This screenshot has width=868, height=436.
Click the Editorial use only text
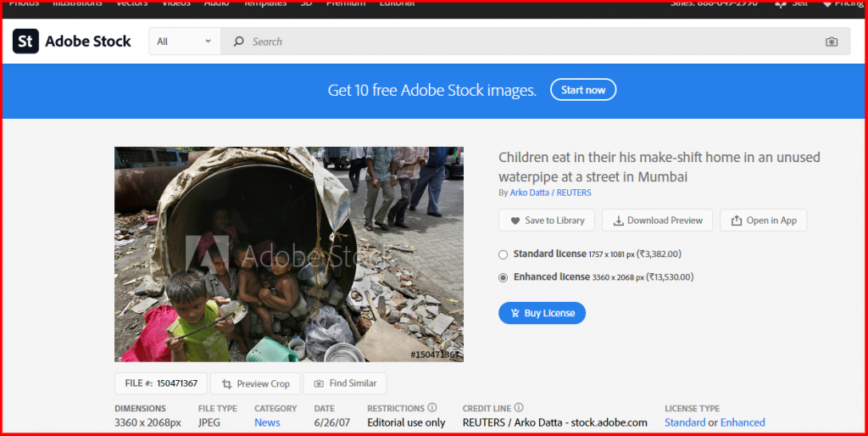click(406, 422)
